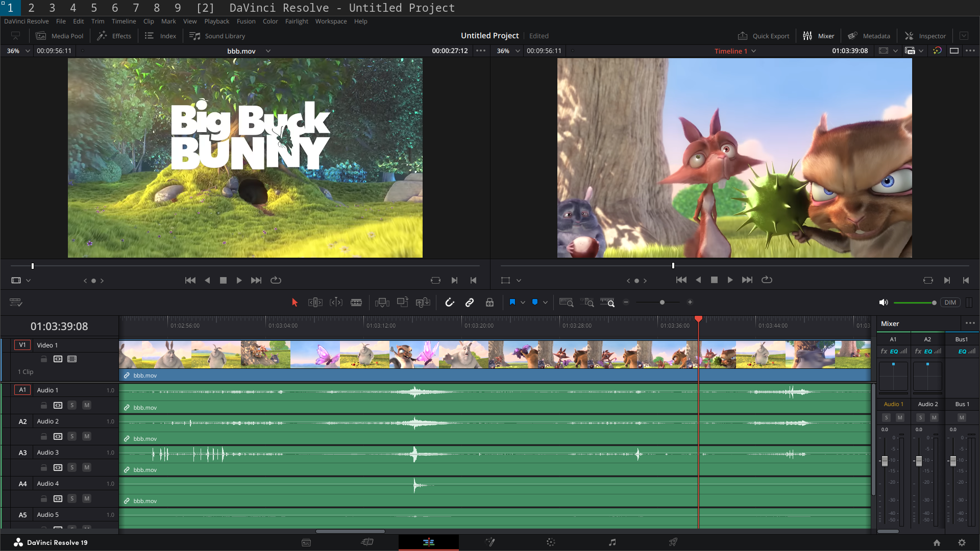The image size is (980, 551).
Task: Toggle the DIM audio button
Action: (x=950, y=303)
